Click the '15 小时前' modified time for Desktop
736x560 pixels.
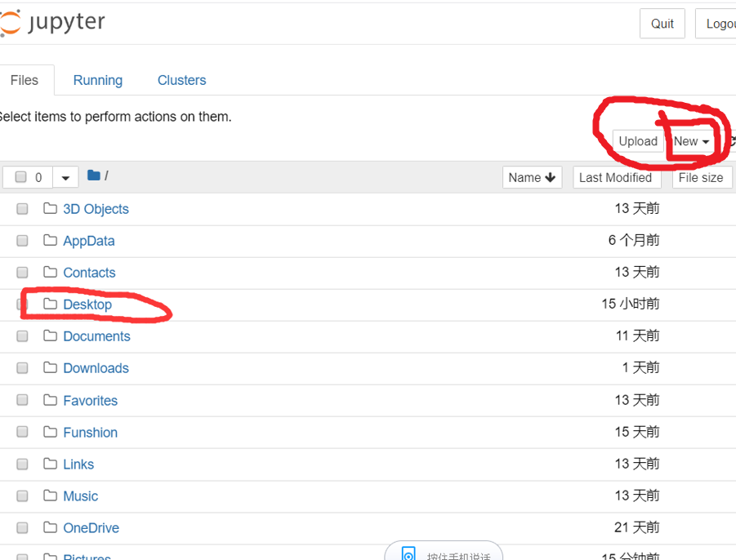[631, 304]
